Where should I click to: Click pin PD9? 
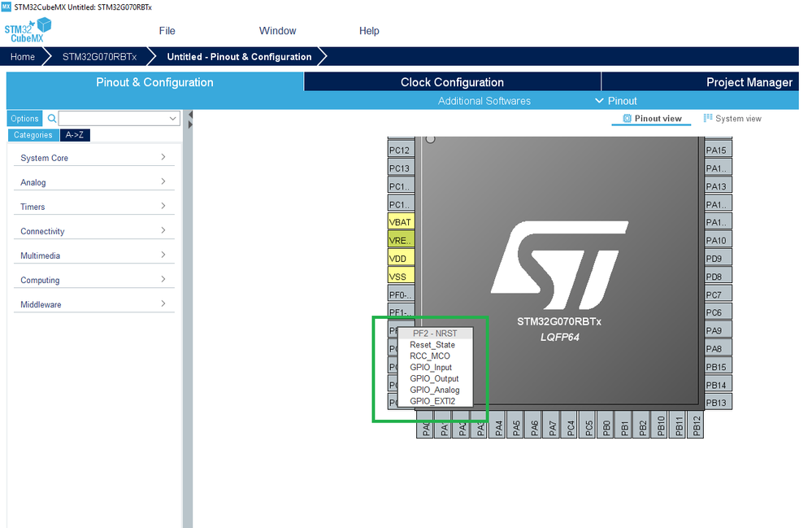[719, 258]
